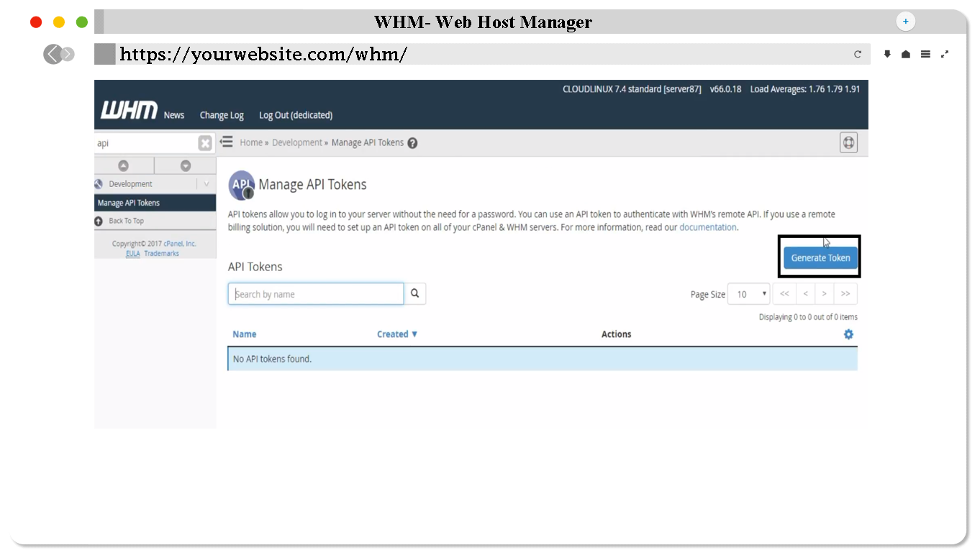
Task: Open the News menu item
Action: coord(174,115)
